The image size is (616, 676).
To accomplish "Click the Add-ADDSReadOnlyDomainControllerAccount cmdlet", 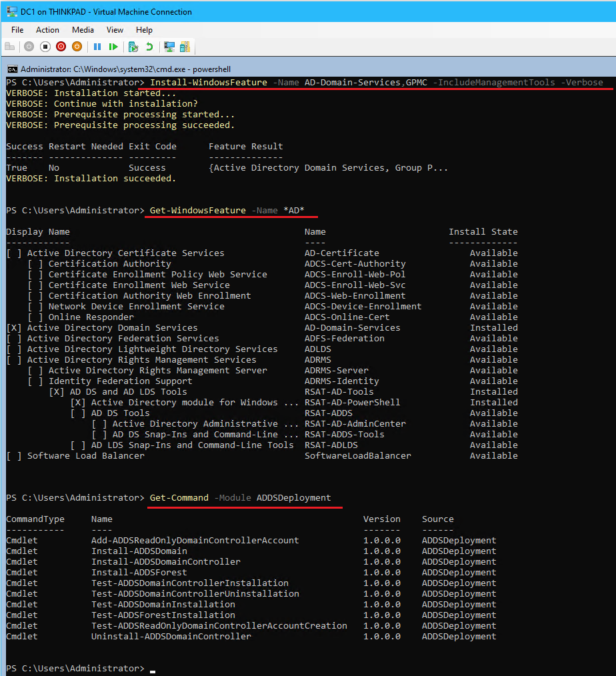I will pyautogui.click(x=195, y=541).
